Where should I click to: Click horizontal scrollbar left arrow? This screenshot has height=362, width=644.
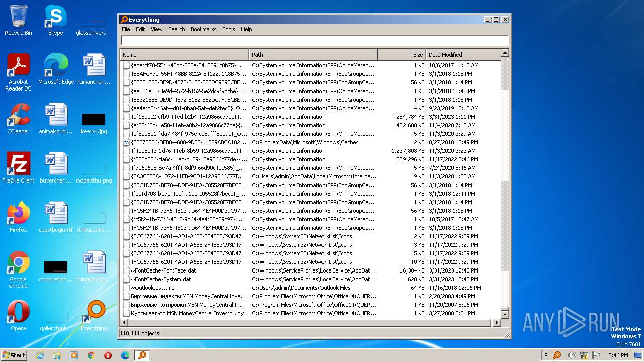coord(124,322)
